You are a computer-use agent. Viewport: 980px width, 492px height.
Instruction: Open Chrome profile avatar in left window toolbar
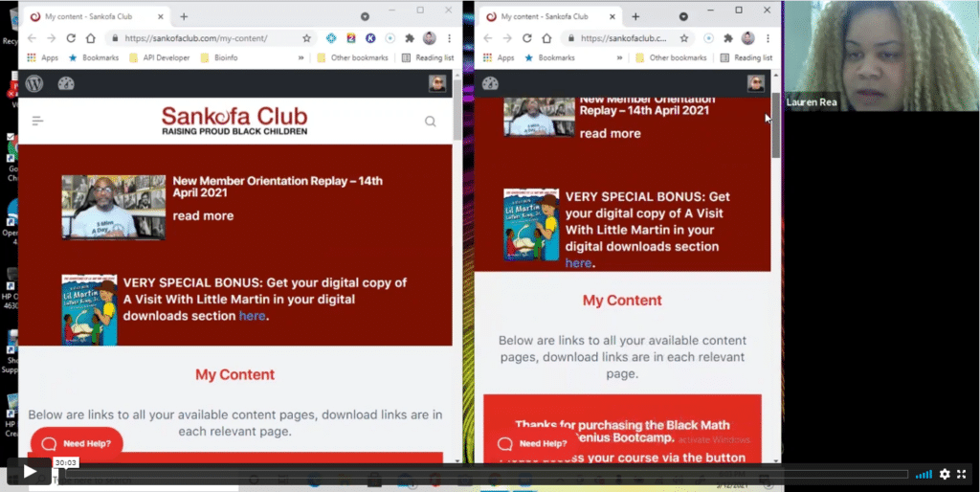click(x=430, y=38)
